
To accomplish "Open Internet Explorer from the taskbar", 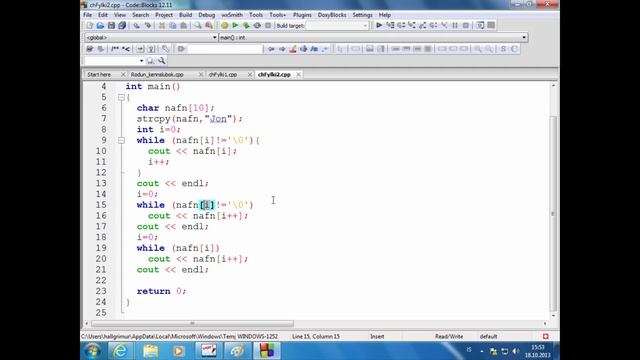I will (x=120, y=351).
